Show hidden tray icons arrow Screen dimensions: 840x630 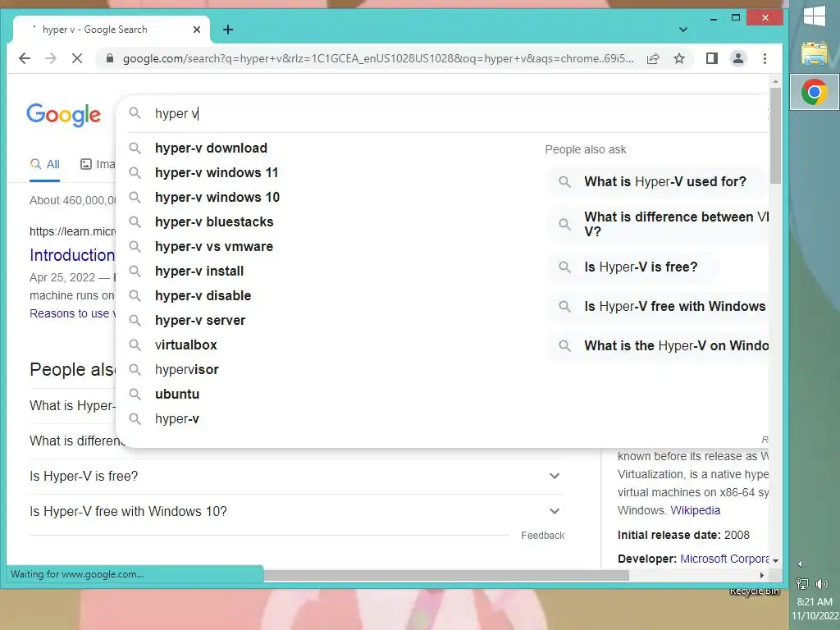pyautogui.click(x=801, y=564)
